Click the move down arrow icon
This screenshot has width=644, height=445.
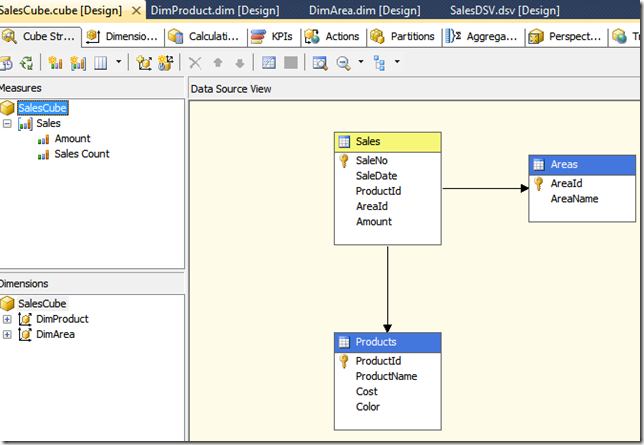[239, 62]
